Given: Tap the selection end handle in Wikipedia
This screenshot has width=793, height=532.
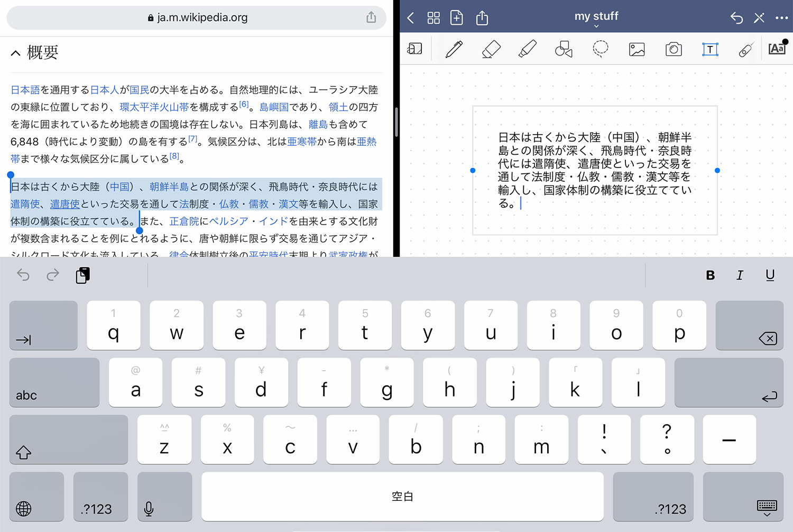Looking at the screenshot, I should click(x=139, y=230).
